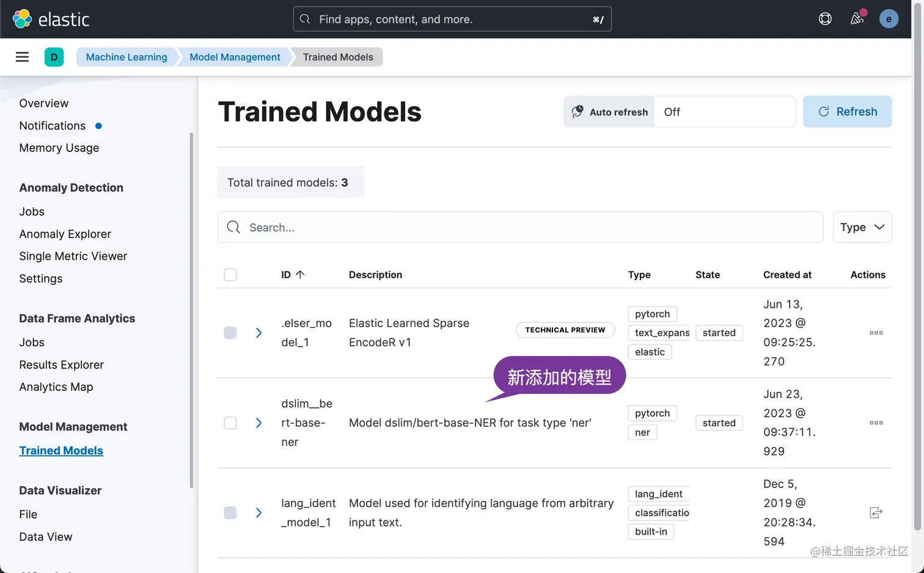Image resolution: width=924 pixels, height=573 pixels.
Task: Click the page vertical scrollbar
Action: [x=917, y=267]
